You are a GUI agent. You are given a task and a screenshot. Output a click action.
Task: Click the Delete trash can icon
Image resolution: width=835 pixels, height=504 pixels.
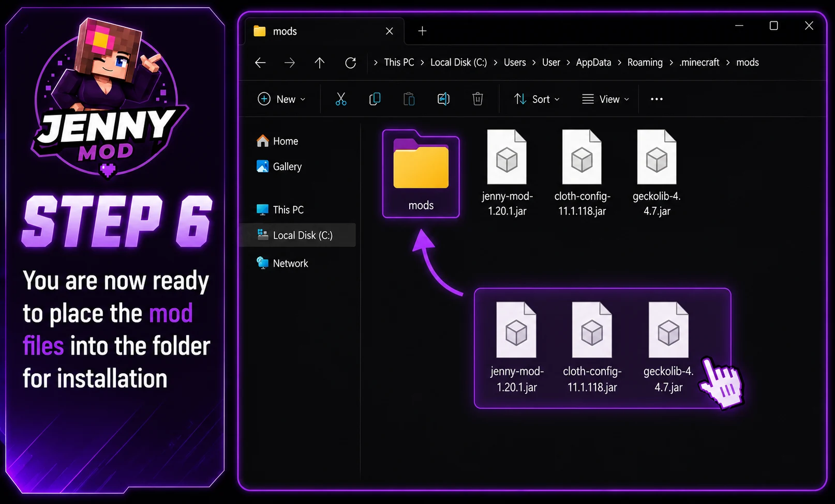478,99
